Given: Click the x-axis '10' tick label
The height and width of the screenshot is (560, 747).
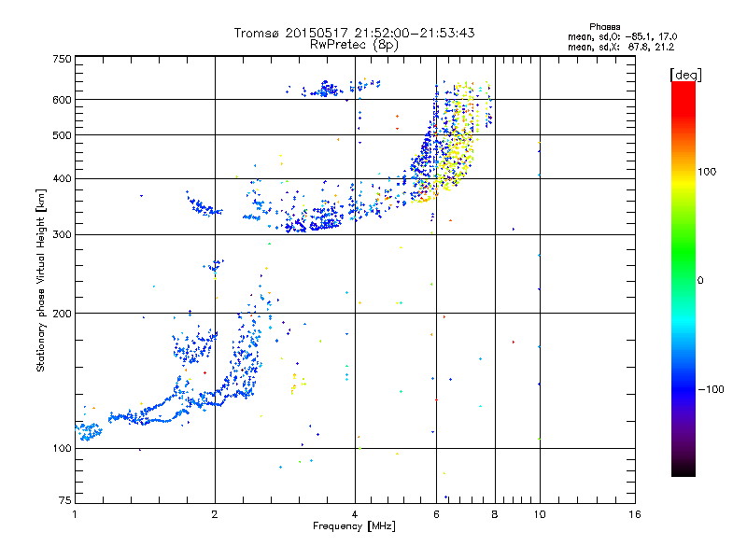Looking at the screenshot, I should (x=540, y=514).
